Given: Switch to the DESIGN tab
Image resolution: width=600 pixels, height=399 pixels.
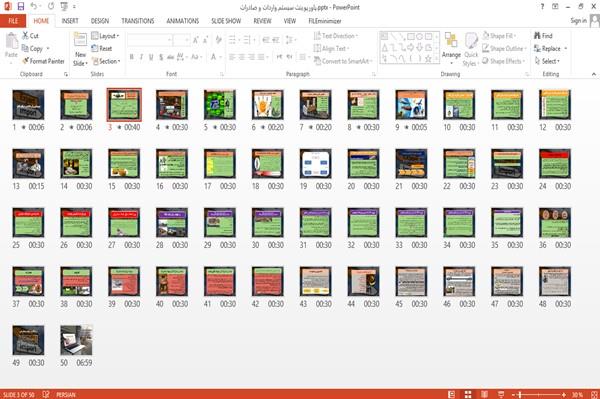Looking at the screenshot, I should 100,21.
